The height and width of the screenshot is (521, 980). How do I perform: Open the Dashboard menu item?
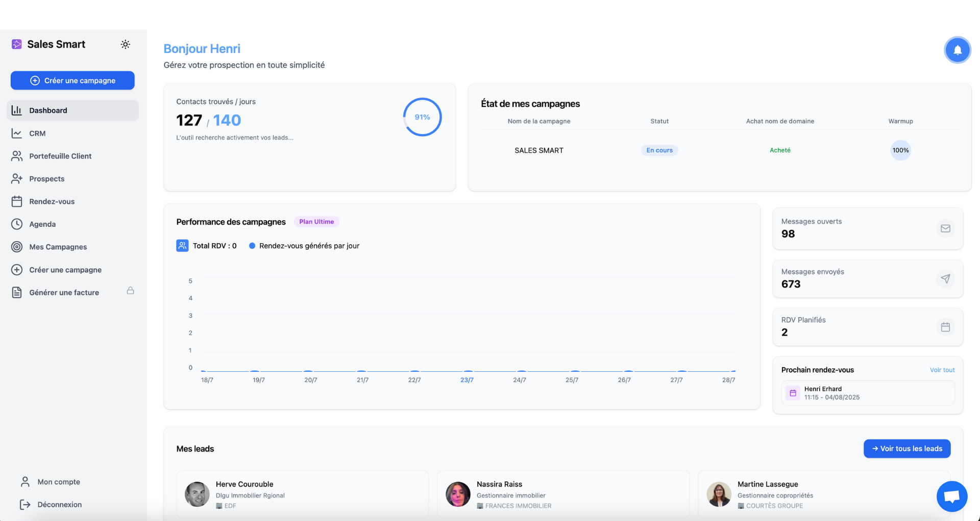pos(72,110)
